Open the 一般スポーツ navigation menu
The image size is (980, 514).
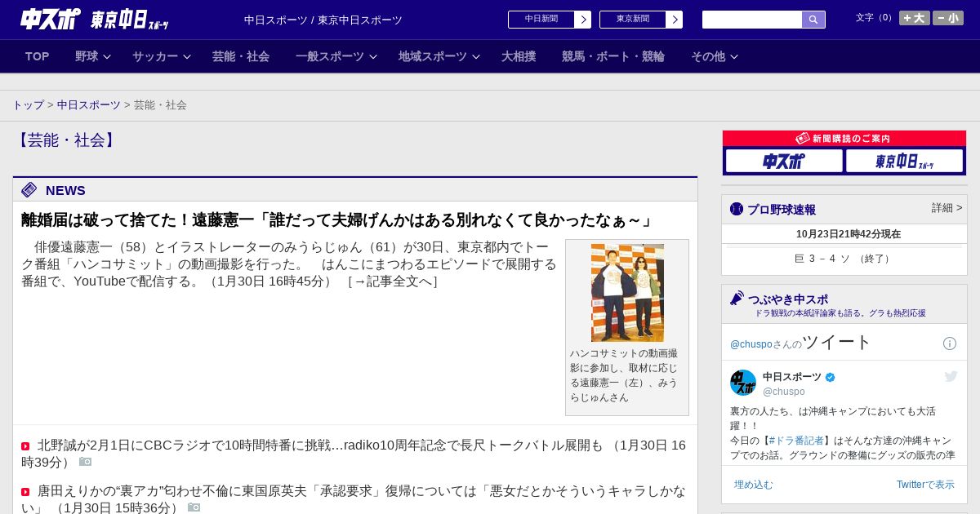[330, 56]
